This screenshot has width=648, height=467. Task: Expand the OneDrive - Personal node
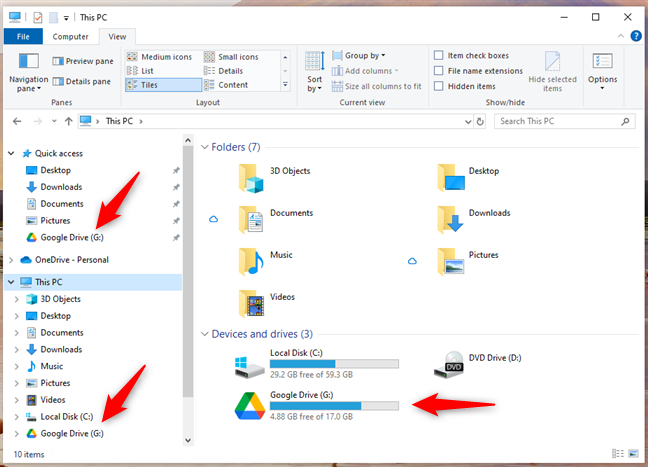pyautogui.click(x=11, y=260)
